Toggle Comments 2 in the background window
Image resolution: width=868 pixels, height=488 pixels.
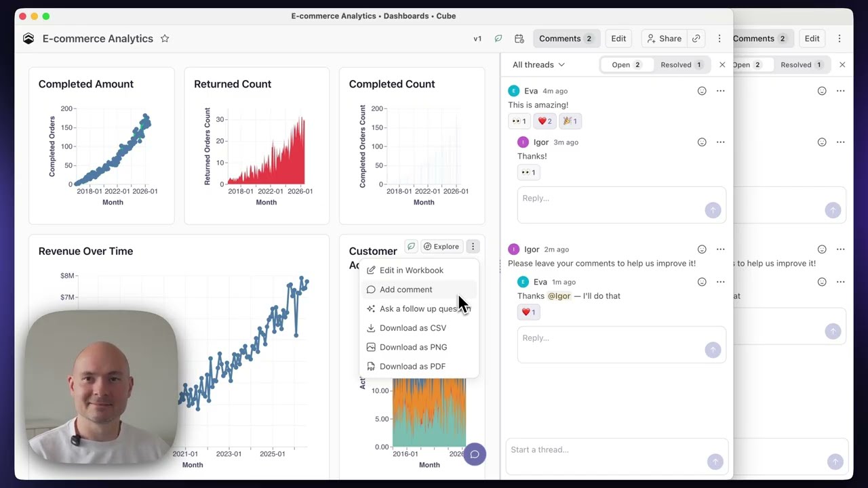pyautogui.click(x=763, y=39)
